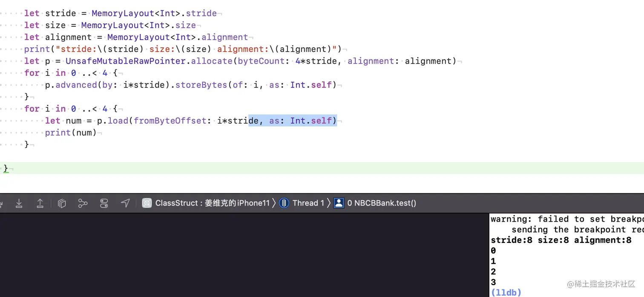Click UnsafeMutableRawPointer in code
This screenshot has width=644, height=297.
pos(126,61)
